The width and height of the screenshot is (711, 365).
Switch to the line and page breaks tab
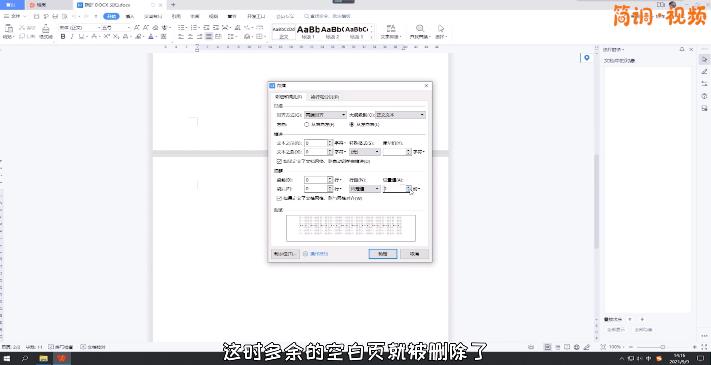pos(325,97)
